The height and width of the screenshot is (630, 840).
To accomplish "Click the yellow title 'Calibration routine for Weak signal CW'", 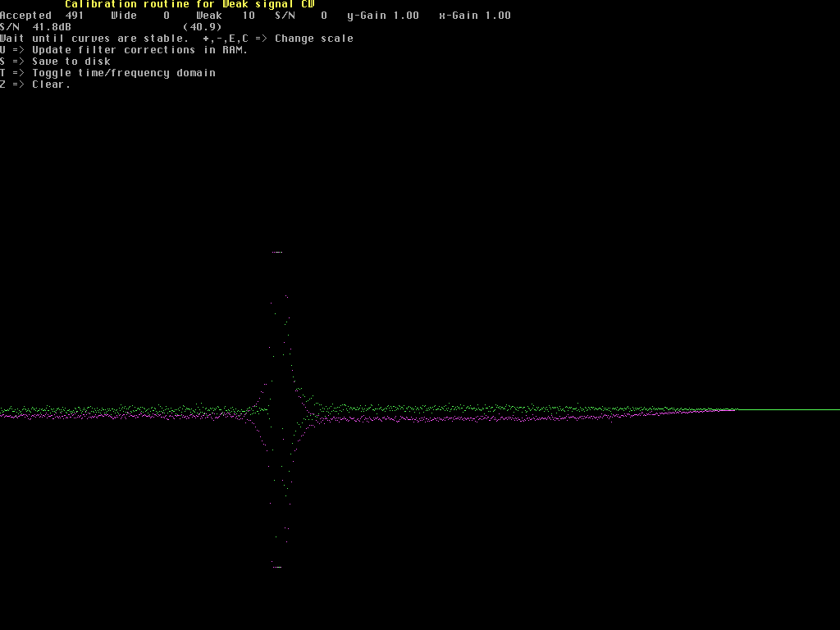I will [189, 4].
